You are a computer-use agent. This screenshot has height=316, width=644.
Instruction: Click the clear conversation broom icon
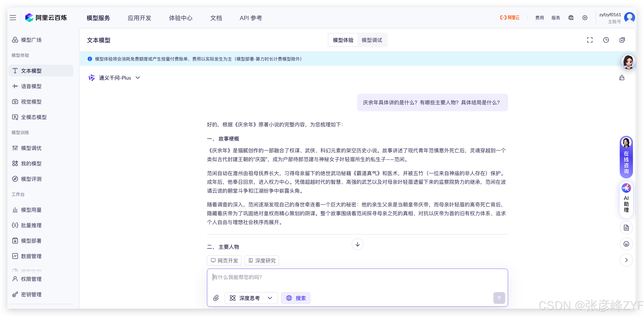point(622,78)
